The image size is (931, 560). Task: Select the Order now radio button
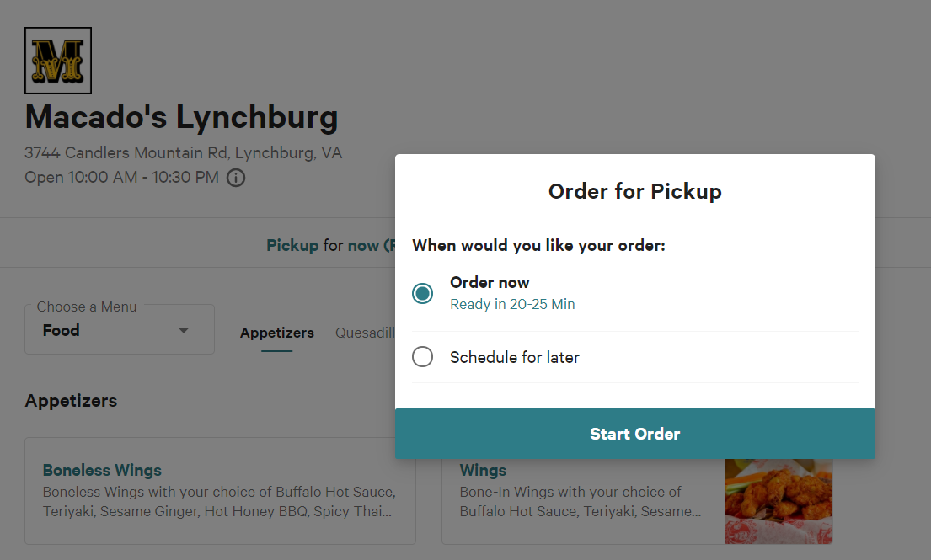[x=422, y=293]
